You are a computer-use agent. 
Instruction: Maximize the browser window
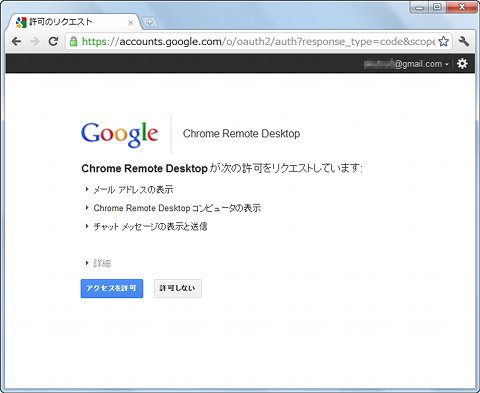(x=438, y=7)
